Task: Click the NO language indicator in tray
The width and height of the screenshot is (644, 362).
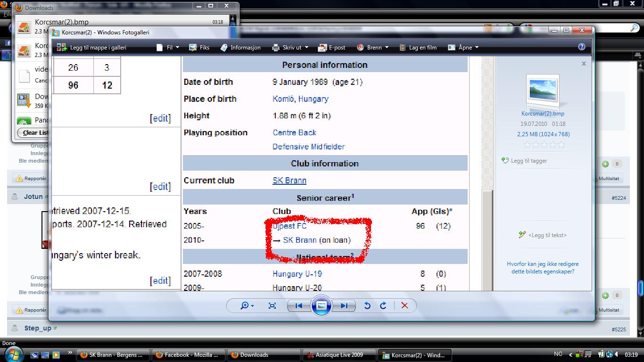Action: click(558, 354)
